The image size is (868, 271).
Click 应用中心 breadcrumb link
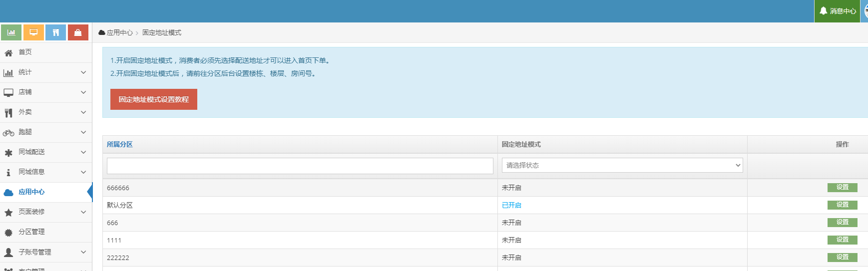(x=119, y=32)
